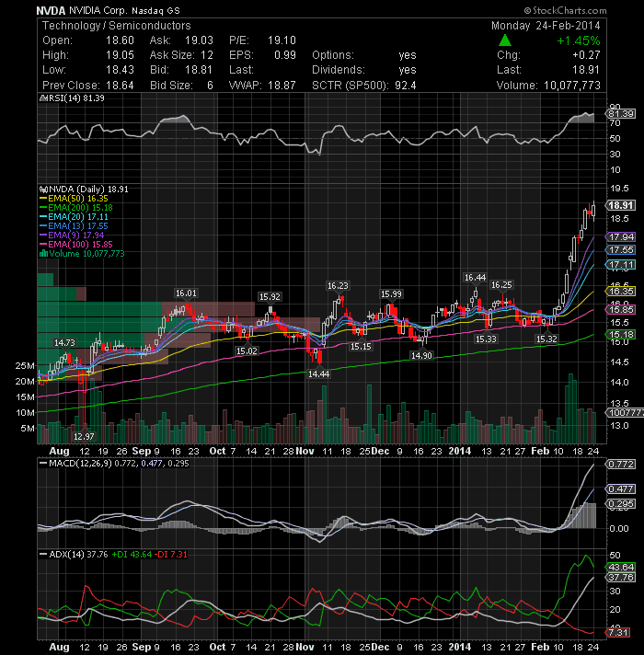Image resolution: width=644 pixels, height=655 pixels.
Task: Click the +1.45% percent change
Action: click(579, 40)
